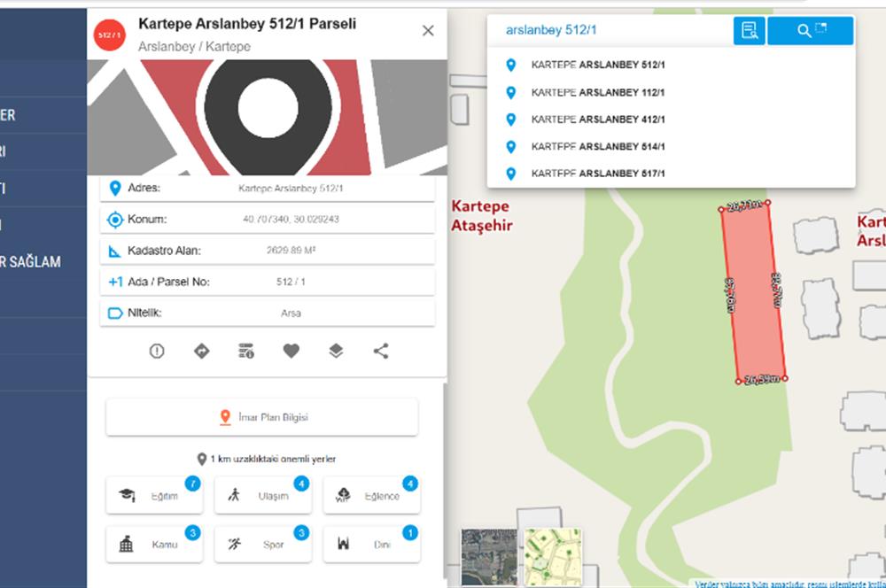The width and height of the screenshot is (886, 588).
Task: Get directions with the diamond arrow icon
Action: click(201, 351)
